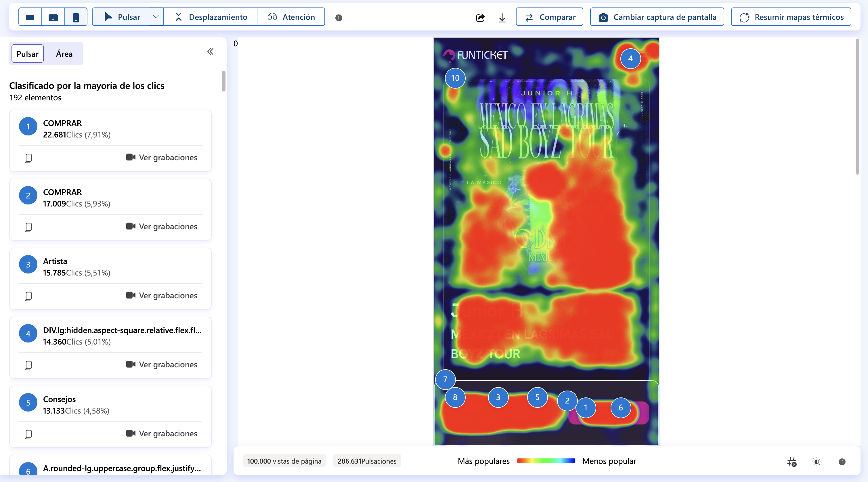Switch to desktop view icon
The image size is (868, 482).
point(30,16)
